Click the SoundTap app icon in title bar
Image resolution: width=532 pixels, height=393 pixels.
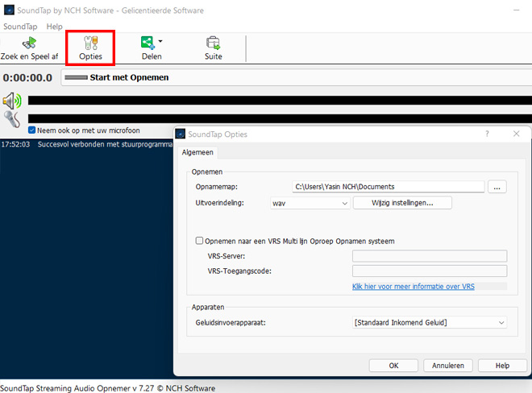(x=9, y=10)
